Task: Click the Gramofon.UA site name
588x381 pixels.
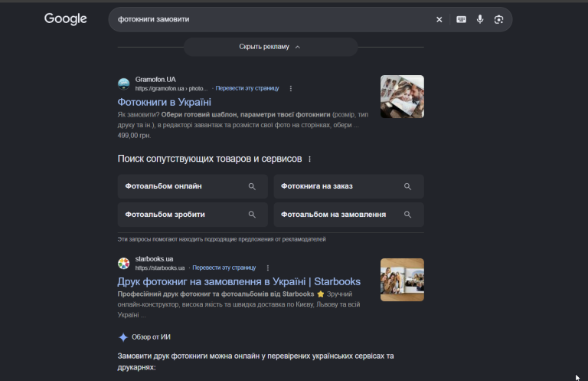Action: coord(155,80)
